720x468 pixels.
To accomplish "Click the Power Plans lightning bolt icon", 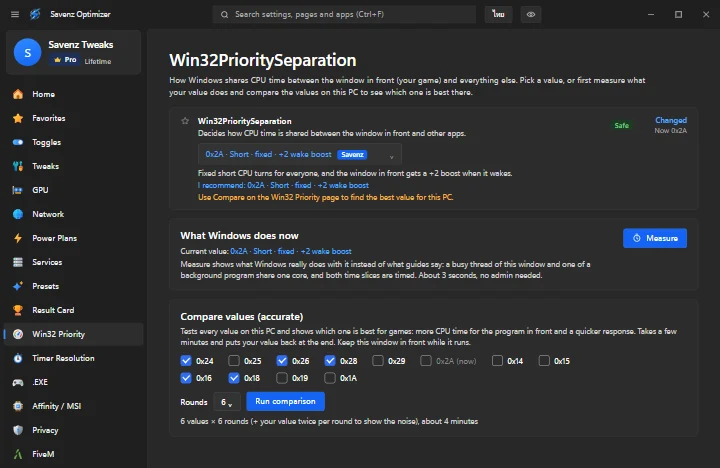I will click(18, 238).
